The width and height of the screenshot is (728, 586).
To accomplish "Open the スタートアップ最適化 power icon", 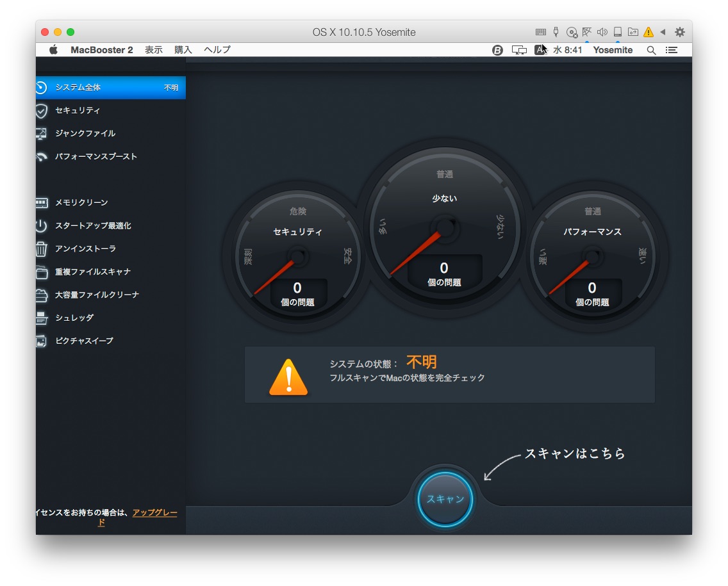I will (x=41, y=226).
